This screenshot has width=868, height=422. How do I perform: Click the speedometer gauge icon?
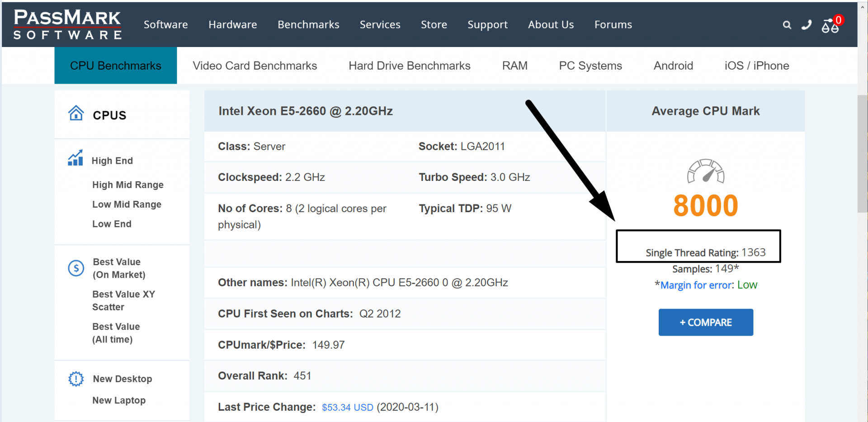(706, 171)
